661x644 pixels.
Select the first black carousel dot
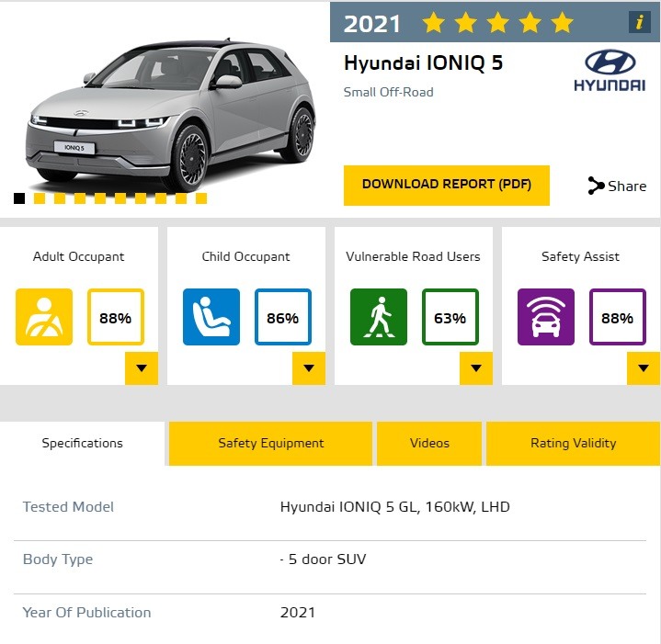pos(19,198)
